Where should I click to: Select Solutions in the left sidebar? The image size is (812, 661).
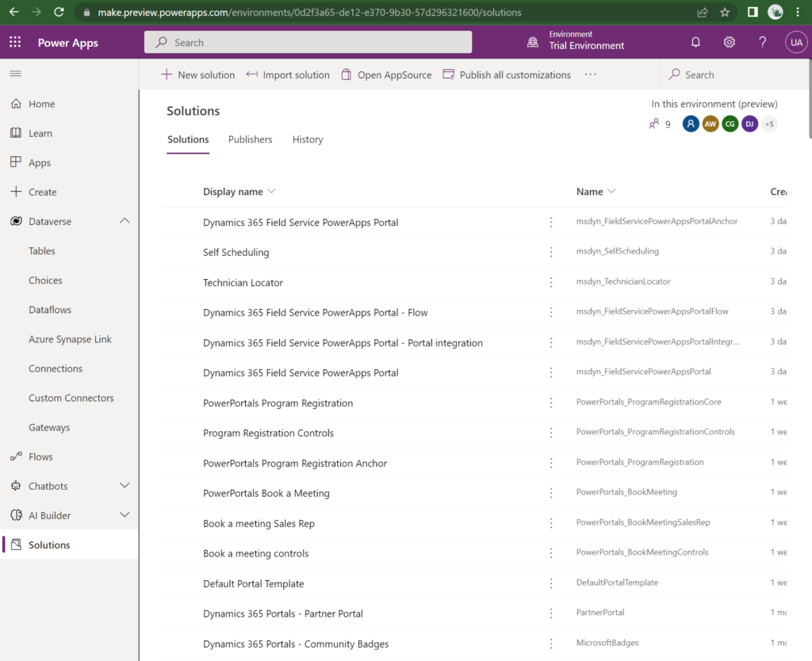(70, 544)
